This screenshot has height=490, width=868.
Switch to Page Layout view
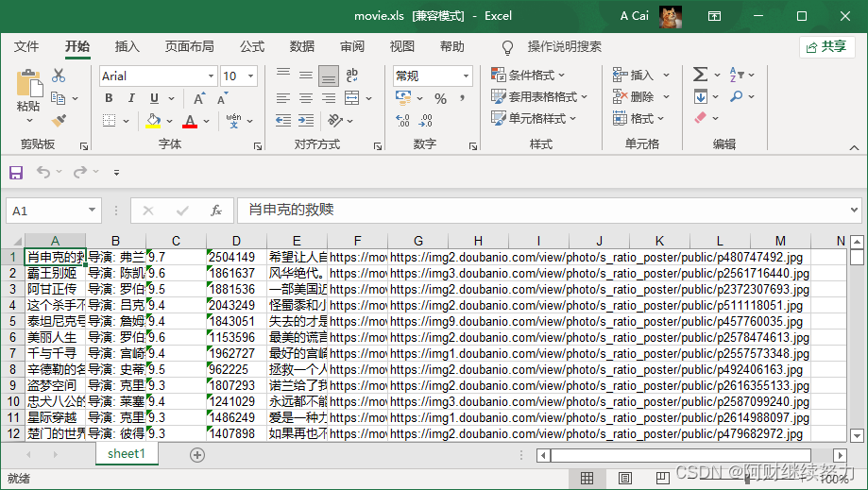tap(625, 478)
